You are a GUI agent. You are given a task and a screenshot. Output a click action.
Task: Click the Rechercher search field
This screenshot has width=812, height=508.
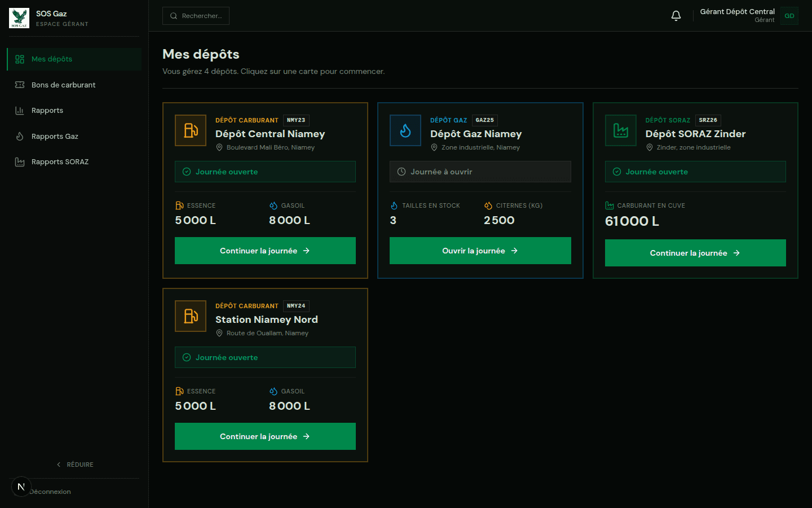[x=196, y=16]
